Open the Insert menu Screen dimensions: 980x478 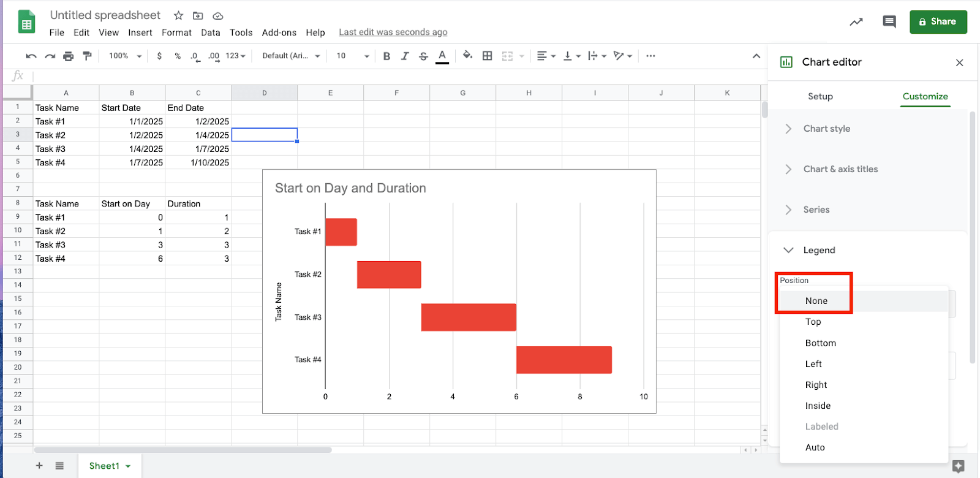pos(140,32)
